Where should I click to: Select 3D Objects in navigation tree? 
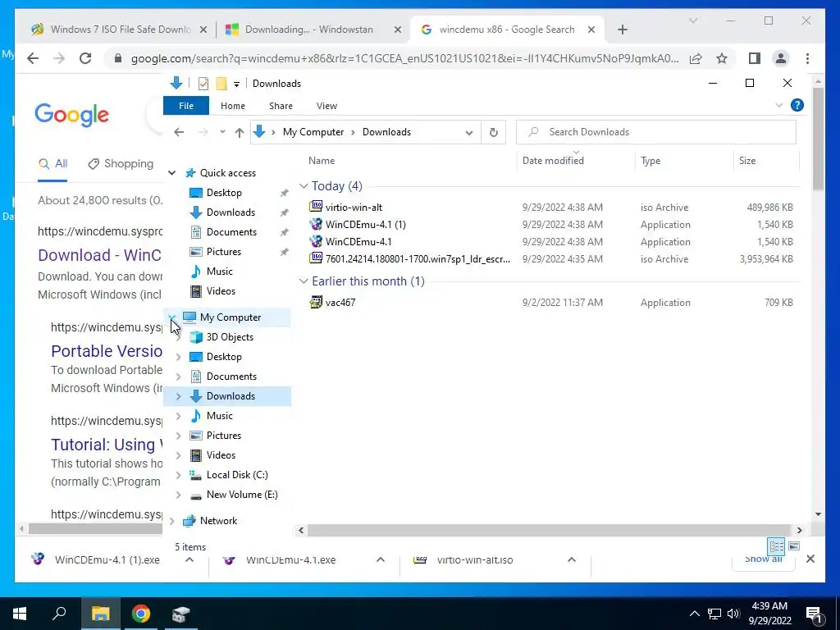pos(230,337)
